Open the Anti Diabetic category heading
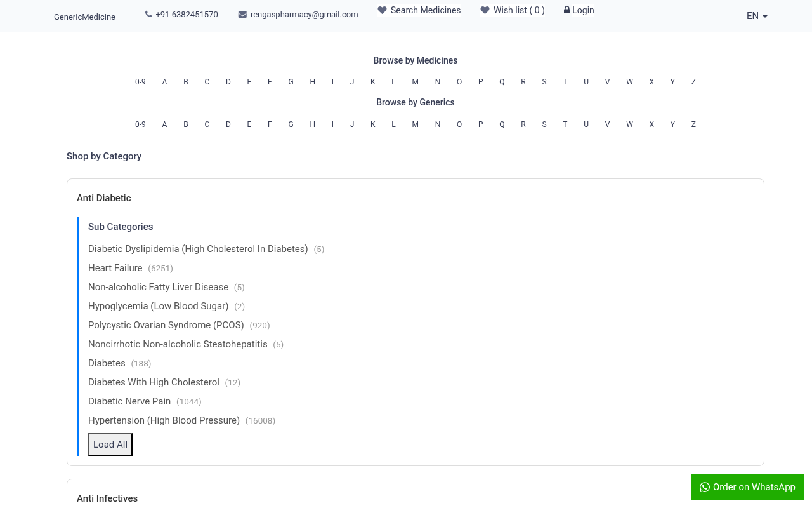Screen dimensions: 812x508 (x=104, y=198)
